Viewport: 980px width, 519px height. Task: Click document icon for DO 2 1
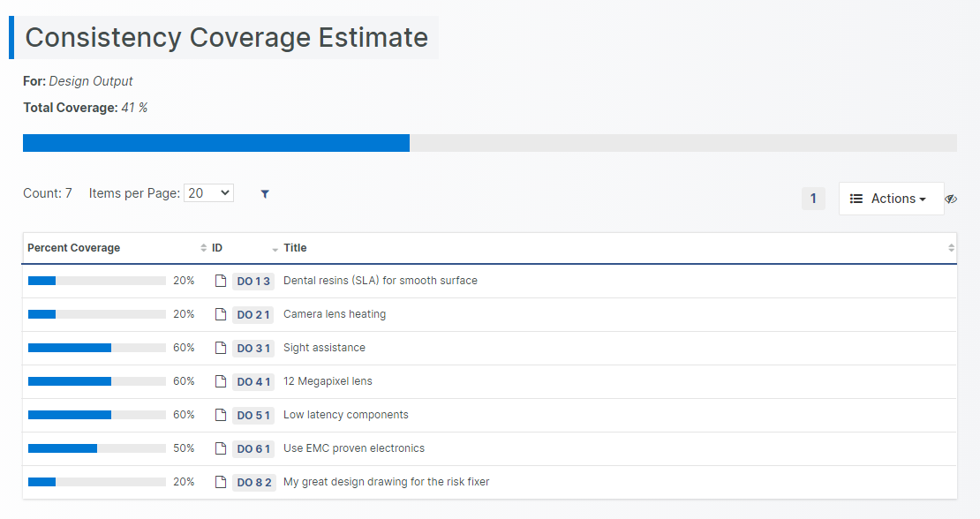coord(221,314)
